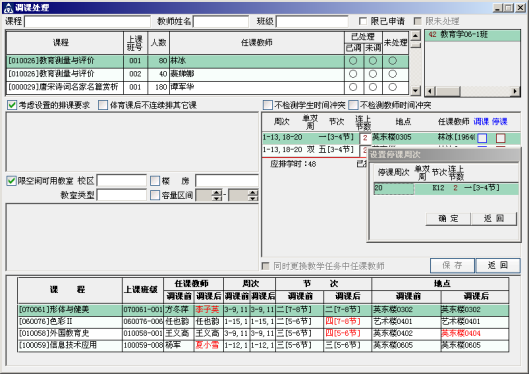Click course list scrollbar up arrow

point(415,36)
